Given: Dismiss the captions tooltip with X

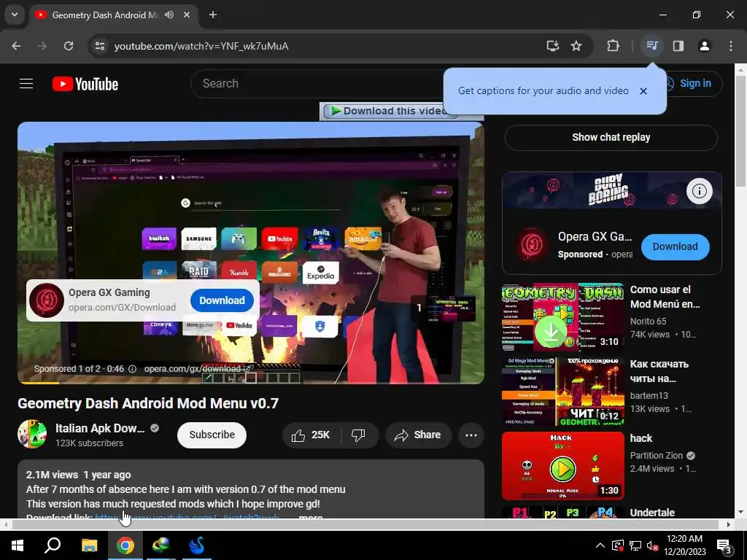Looking at the screenshot, I should (x=643, y=91).
